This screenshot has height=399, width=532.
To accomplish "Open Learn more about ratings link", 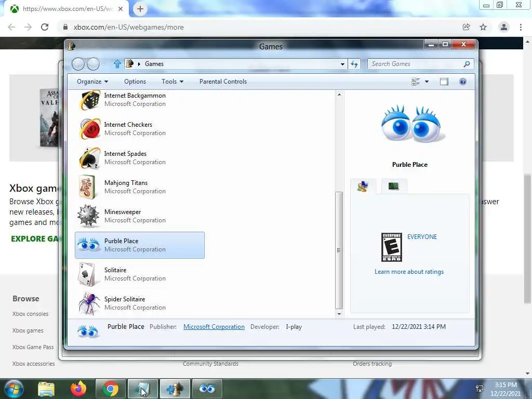I will click(x=409, y=272).
